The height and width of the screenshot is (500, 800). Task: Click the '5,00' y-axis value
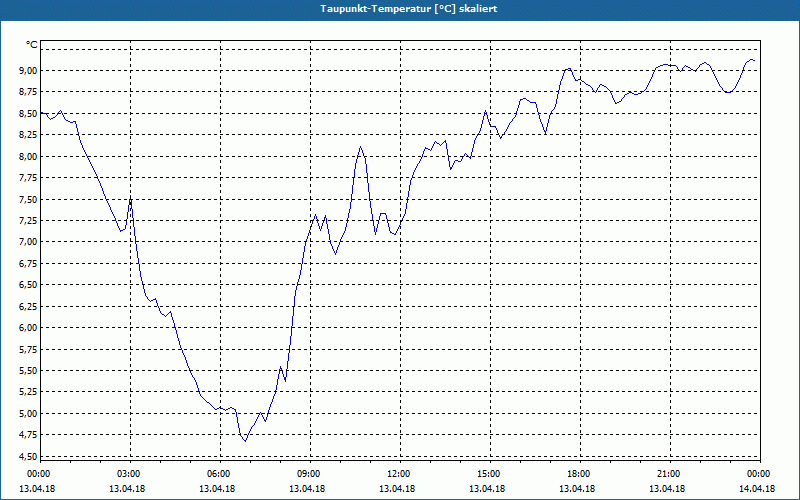[x=29, y=413]
